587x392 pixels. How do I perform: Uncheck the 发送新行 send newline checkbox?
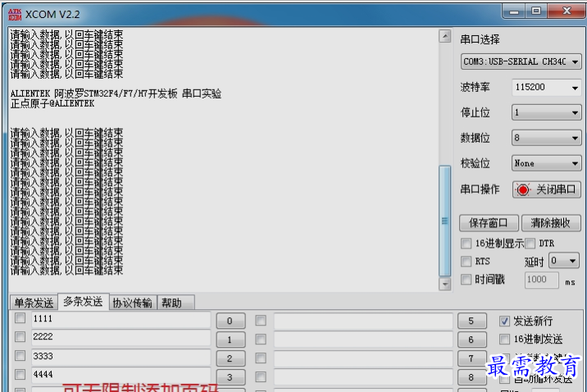coord(504,321)
